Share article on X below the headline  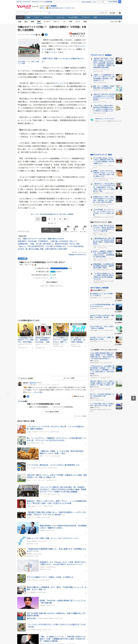pyautogui.click(x=43, y=35)
